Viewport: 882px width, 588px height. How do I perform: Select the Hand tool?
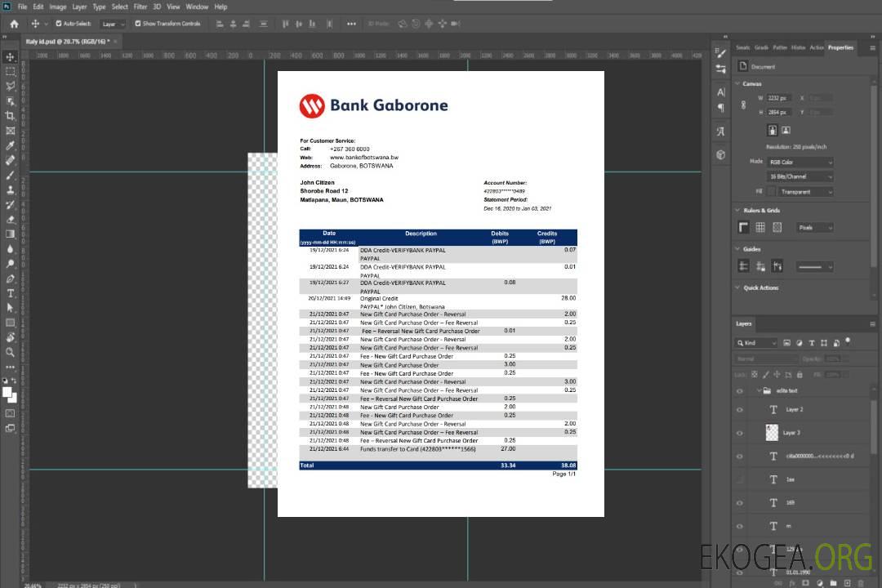point(10,337)
